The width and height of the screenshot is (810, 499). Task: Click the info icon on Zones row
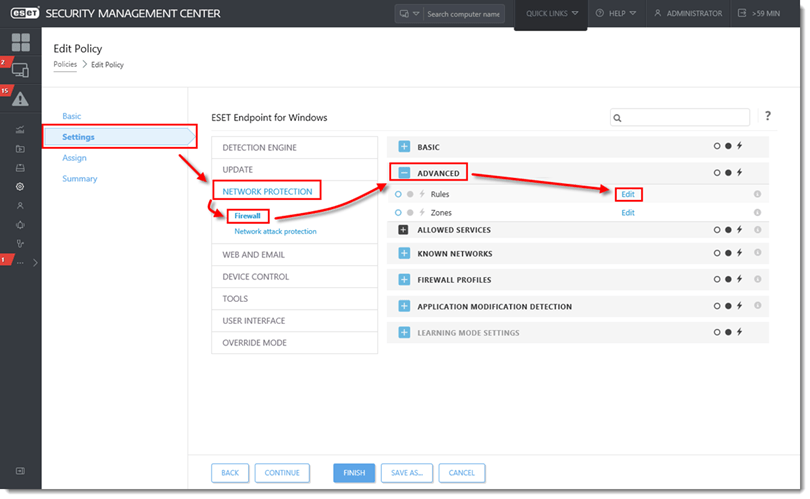[x=757, y=212]
